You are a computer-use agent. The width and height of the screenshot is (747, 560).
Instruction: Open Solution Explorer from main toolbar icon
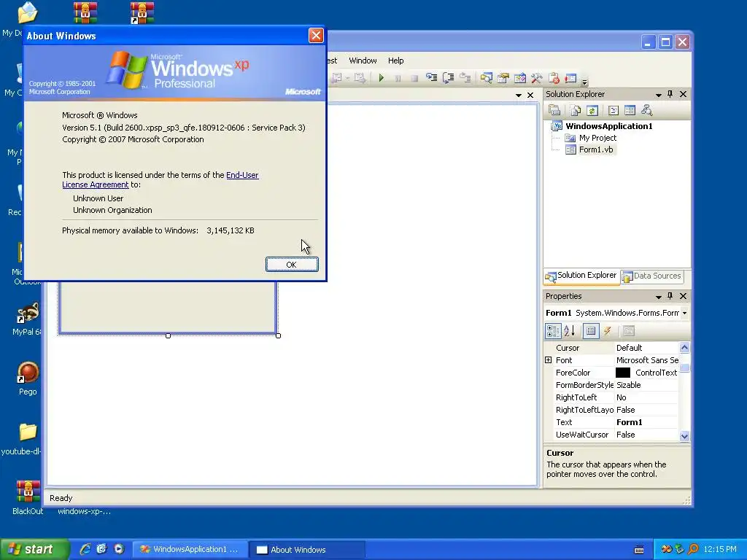pos(486,77)
